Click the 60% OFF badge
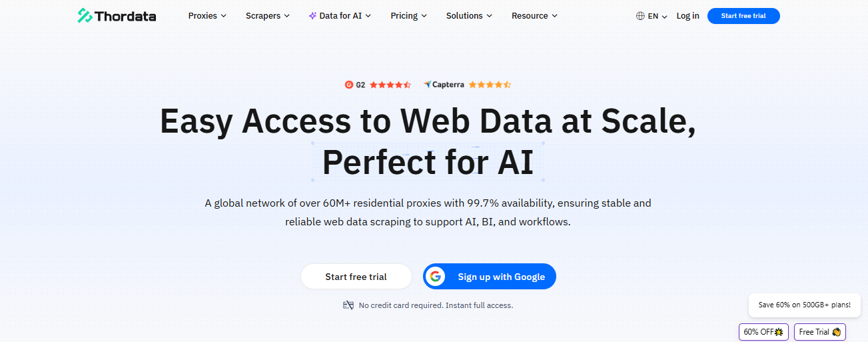The image size is (868, 342). pos(763,332)
